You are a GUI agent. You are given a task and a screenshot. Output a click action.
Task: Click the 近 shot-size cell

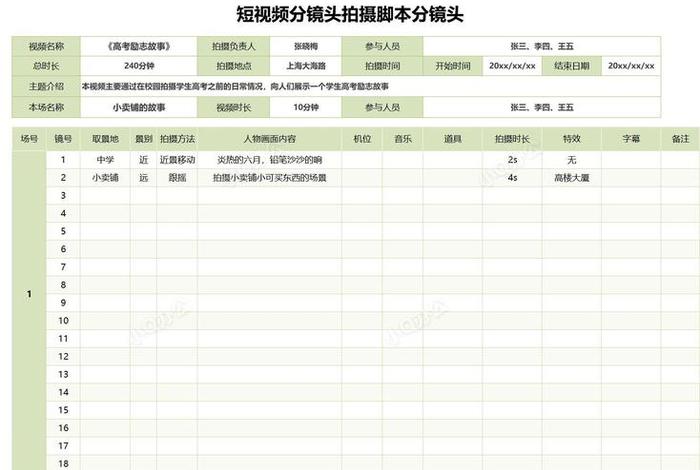(143, 160)
